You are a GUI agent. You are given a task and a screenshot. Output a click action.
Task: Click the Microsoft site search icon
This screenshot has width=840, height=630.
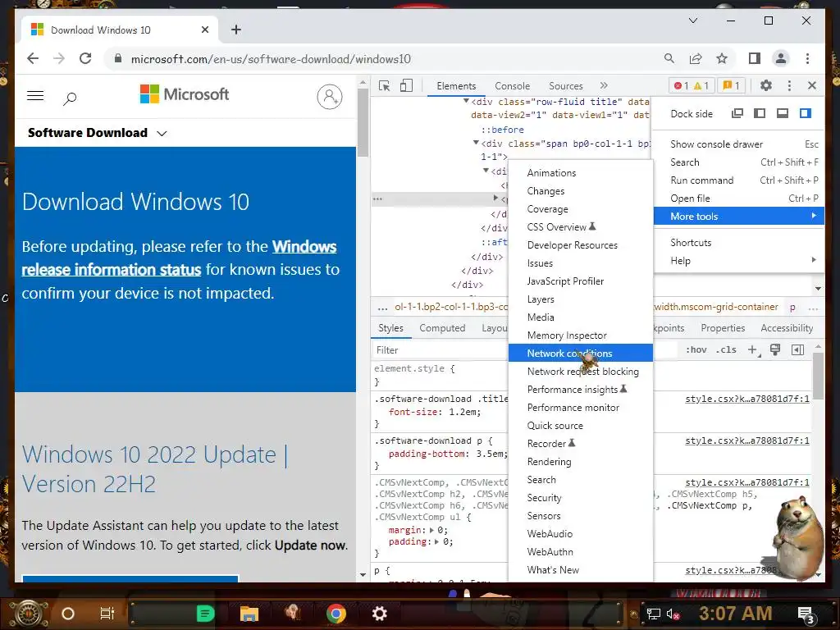tap(70, 98)
